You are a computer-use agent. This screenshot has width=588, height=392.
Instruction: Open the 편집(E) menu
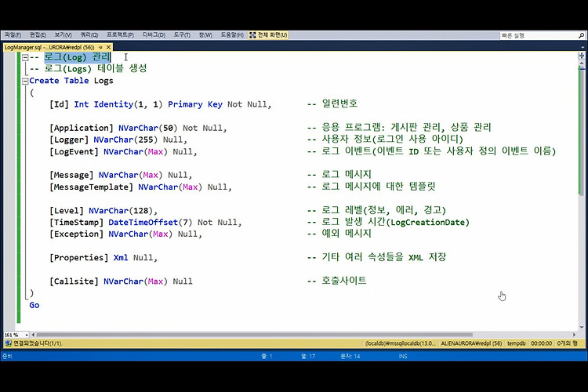(38, 34)
